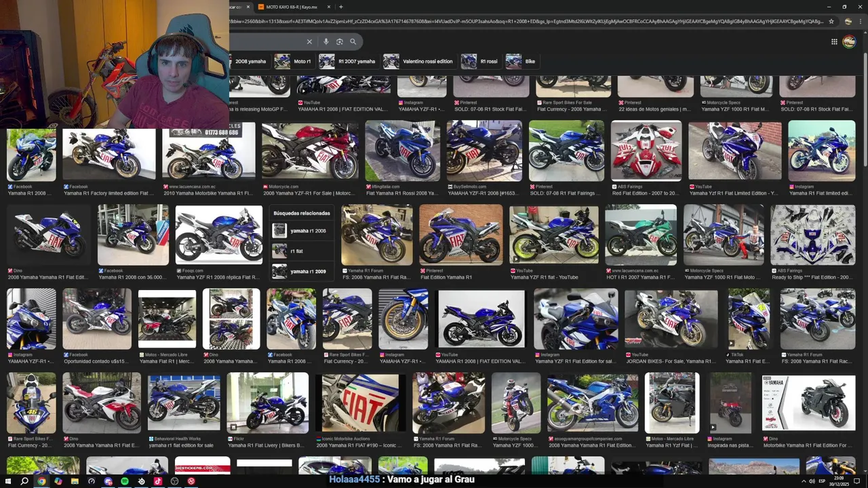Viewport: 868px width, 488px height.
Task: Open Copilot from the taskbar
Action: pyautogui.click(x=58, y=481)
